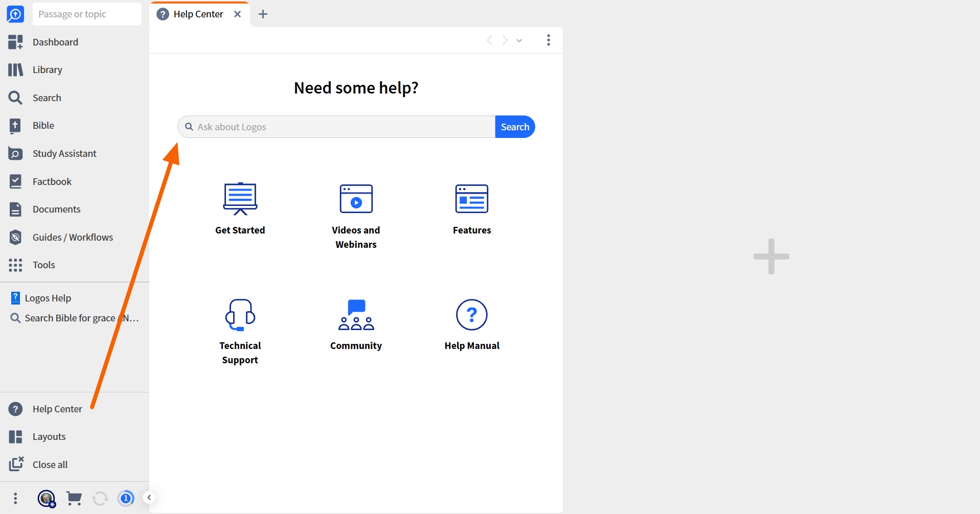This screenshot has height=514, width=980.
Task: Add a new tab with plus
Action: 263,14
